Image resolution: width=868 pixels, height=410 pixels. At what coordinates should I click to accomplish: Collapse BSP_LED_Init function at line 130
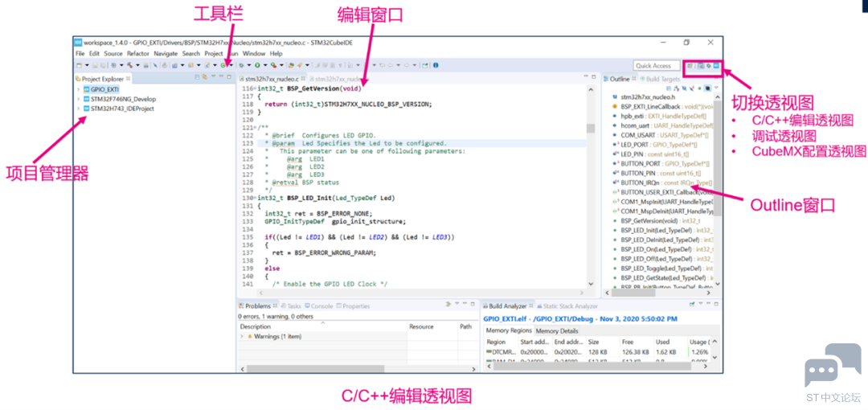coord(256,198)
